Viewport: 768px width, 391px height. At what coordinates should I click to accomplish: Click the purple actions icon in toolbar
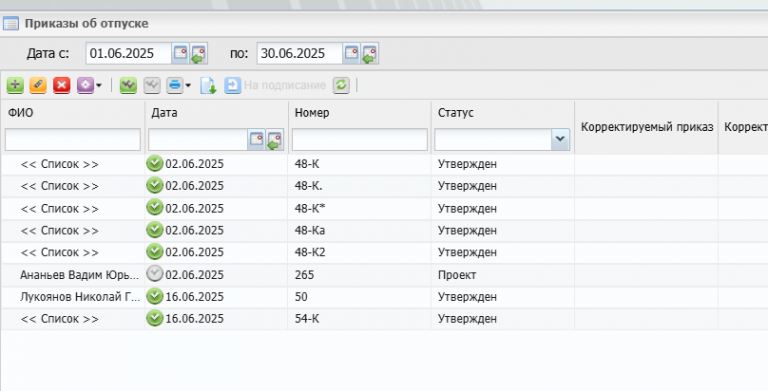(x=85, y=85)
